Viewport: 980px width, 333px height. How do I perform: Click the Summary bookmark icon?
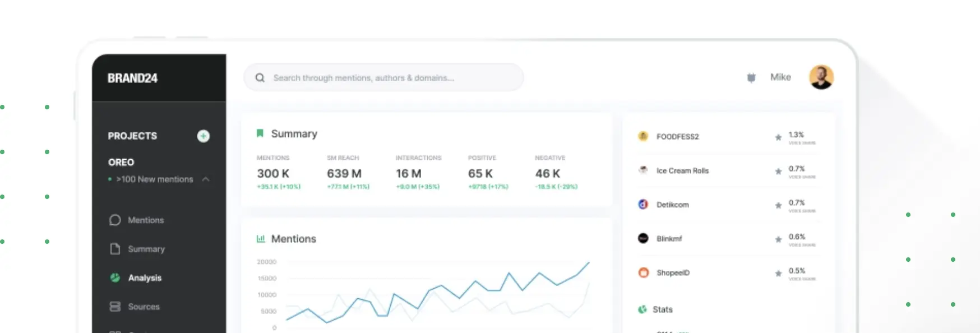[260, 133]
